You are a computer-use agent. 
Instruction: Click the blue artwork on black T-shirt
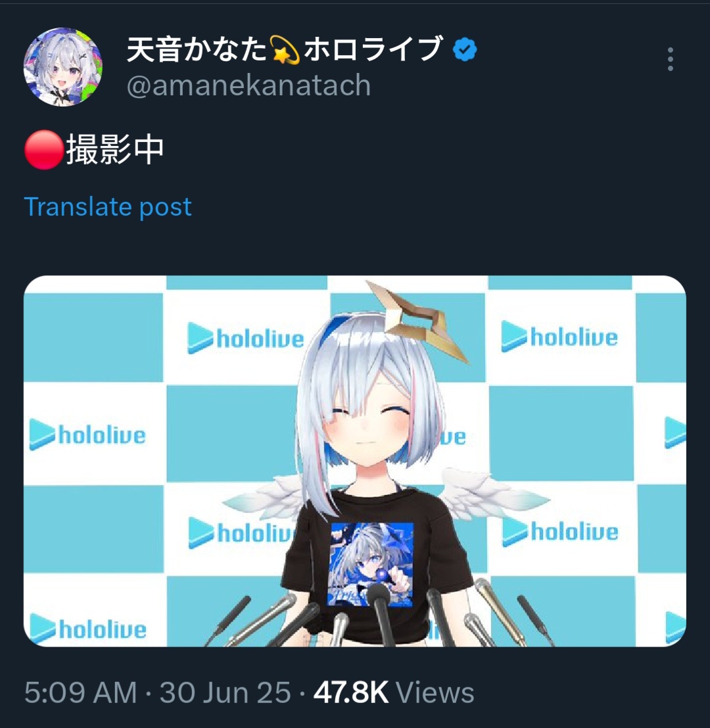[371, 564]
